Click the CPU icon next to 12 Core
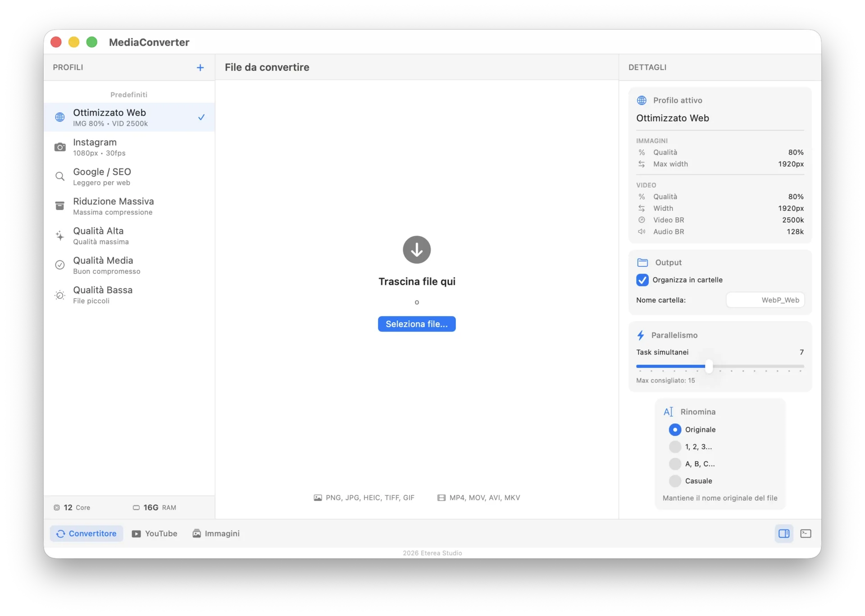The width and height of the screenshot is (865, 616). point(57,507)
